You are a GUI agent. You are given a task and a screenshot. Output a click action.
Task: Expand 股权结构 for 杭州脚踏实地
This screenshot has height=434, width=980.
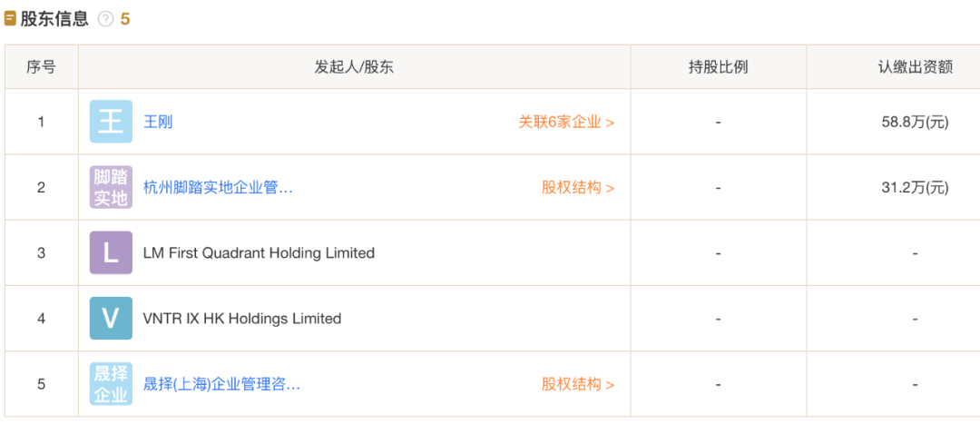577,187
